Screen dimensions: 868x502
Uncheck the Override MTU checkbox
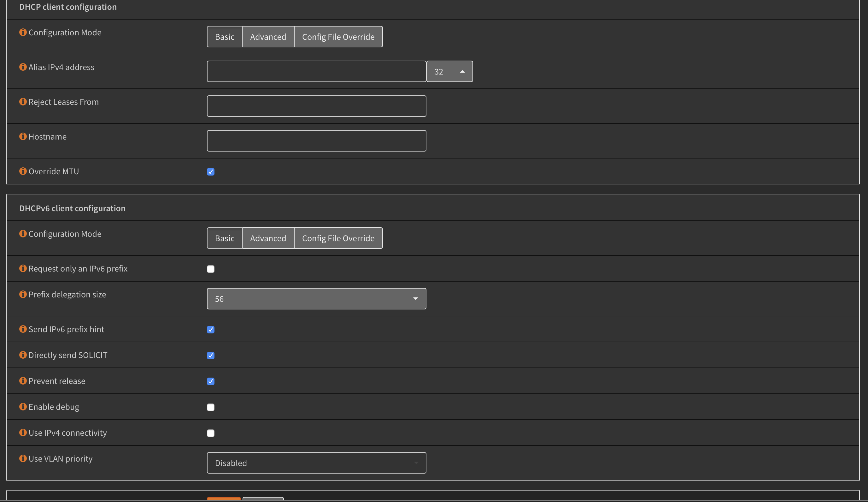tap(210, 172)
